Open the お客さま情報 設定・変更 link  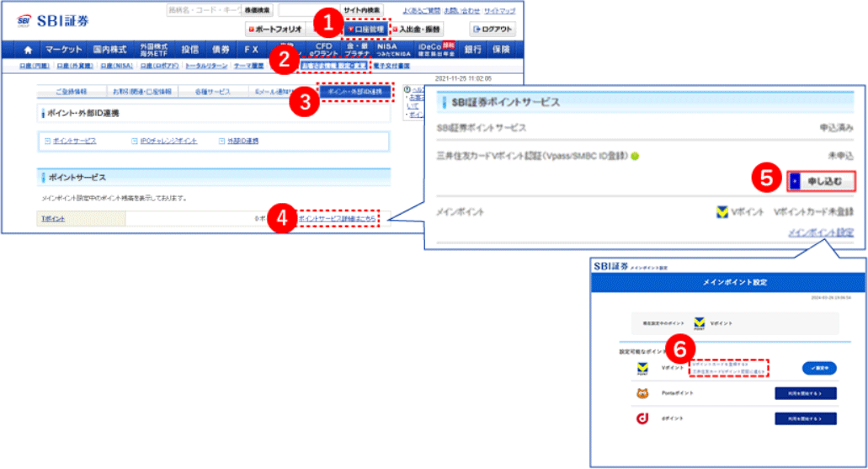[x=333, y=66]
